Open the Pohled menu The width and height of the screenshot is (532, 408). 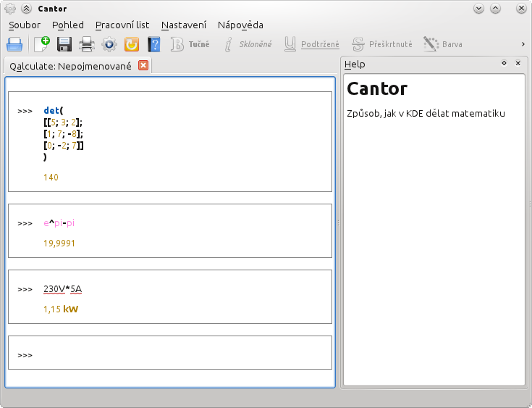click(x=68, y=25)
